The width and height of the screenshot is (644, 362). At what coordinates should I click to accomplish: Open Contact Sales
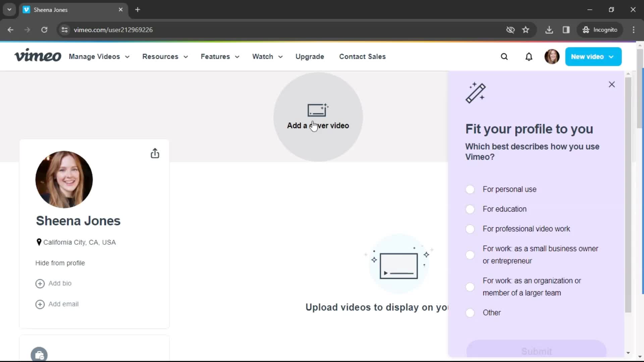(362, 57)
